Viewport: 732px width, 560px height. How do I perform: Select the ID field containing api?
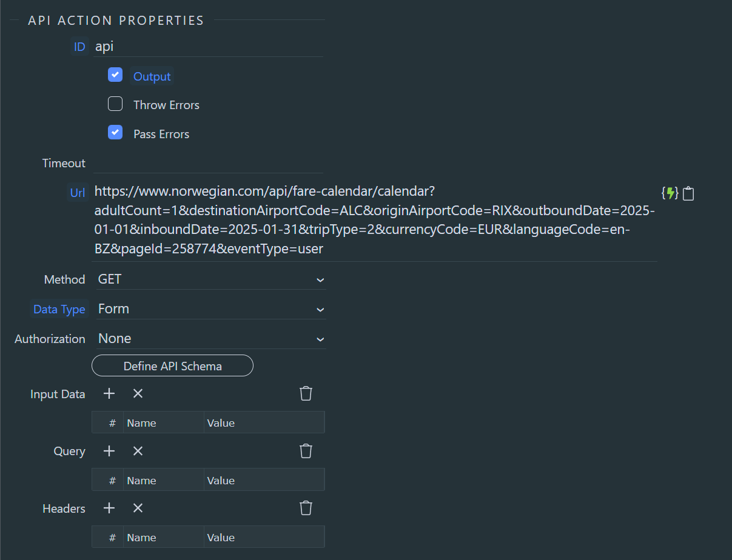(x=206, y=46)
